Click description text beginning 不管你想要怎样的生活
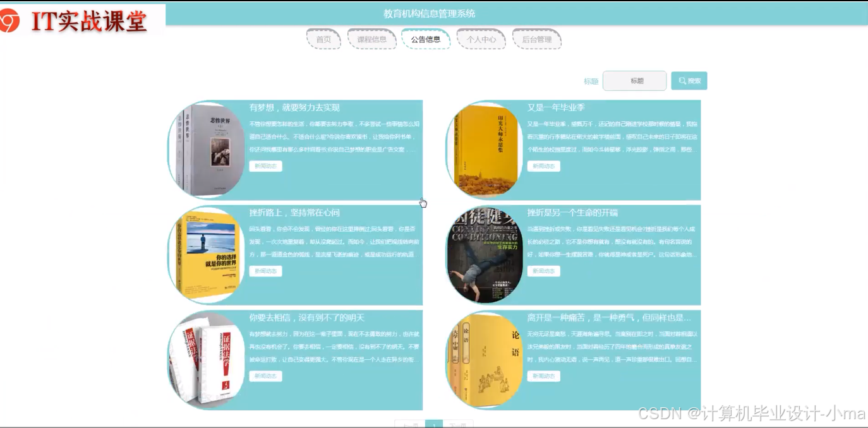Viewport: 868px width, 428px height. click(x=334, y=137)
